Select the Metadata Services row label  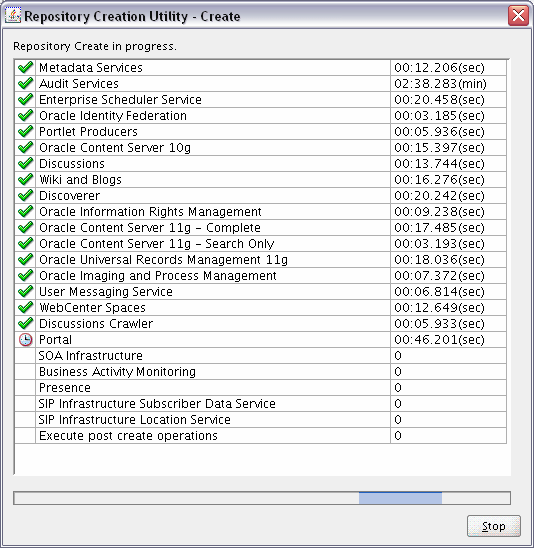click(91, 67)
